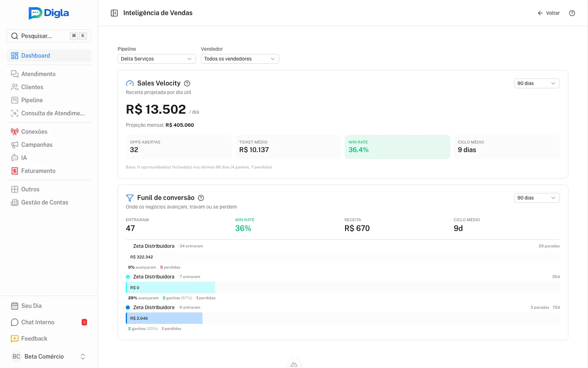Click the Atendimento chat icon
This screenshot has height=368, width=588.
click(x=15, y=74)
